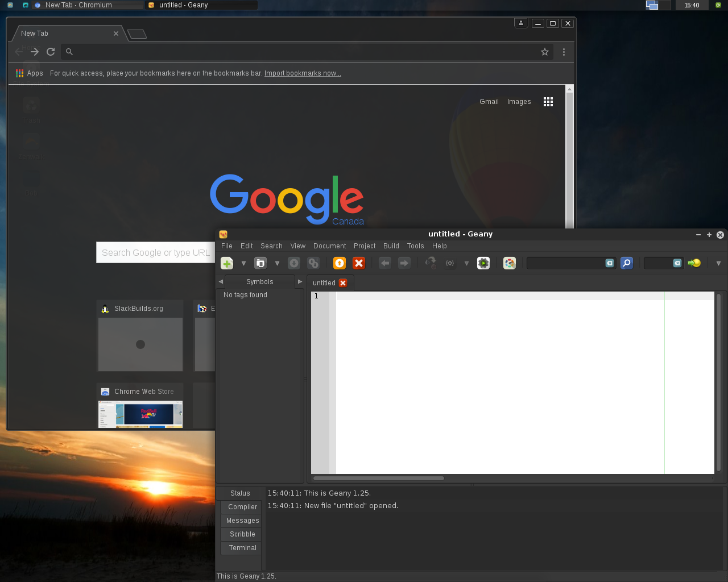Select the Symbols sidebar tab

[x=260, y=282]
